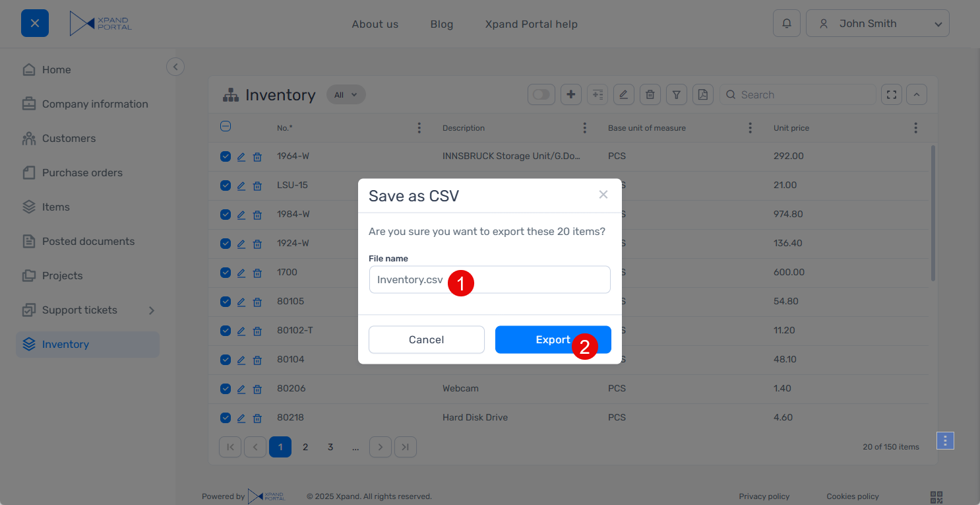Click delete trash icon on row 80206
This screenshot has height=505, width=980.
(x=258, y=389)
